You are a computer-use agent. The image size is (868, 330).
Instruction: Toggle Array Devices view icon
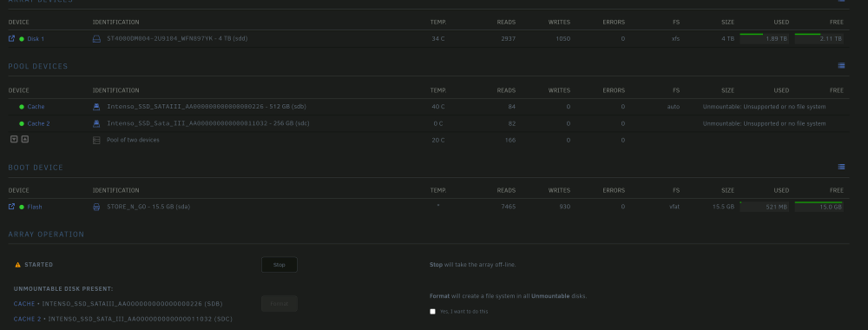coord(841,1)
